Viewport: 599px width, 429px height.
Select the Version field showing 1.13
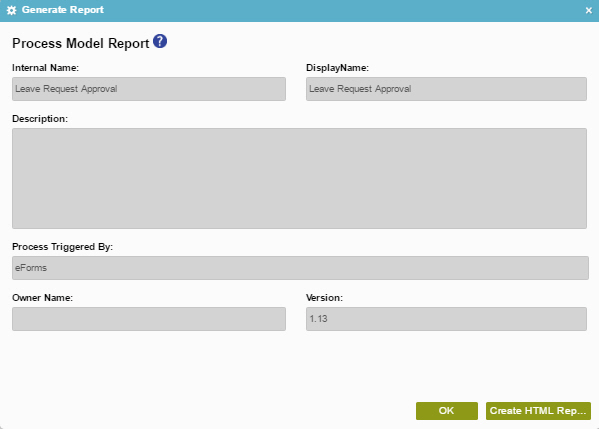pyautogui.click(x=446, y=319)
